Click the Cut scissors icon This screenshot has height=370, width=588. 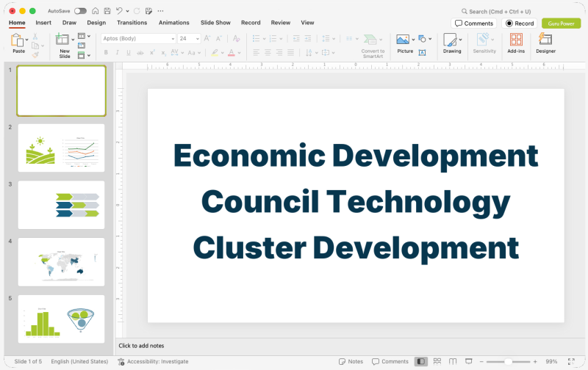tap(35, 36)
